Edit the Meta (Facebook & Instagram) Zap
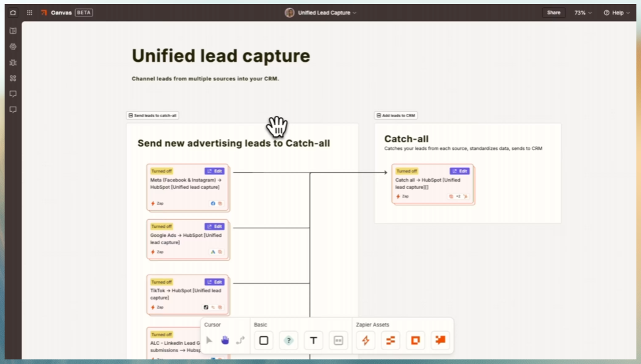 215,171
